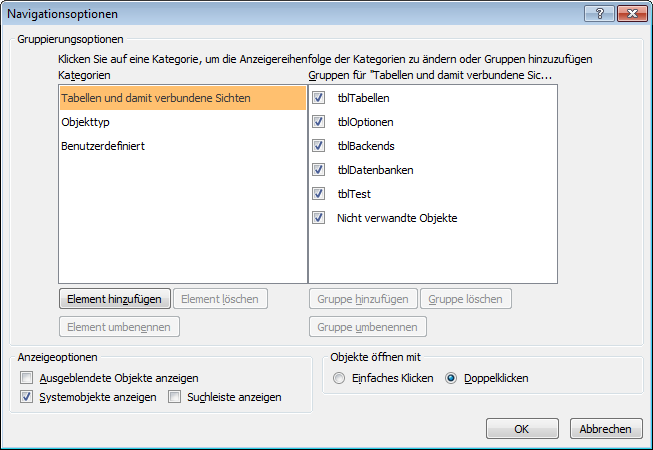The image size is (653, 450).
Task: Enable the Suchleiste anzeigen checkbox
Action: pyautogui.click(x=174, y=397)
